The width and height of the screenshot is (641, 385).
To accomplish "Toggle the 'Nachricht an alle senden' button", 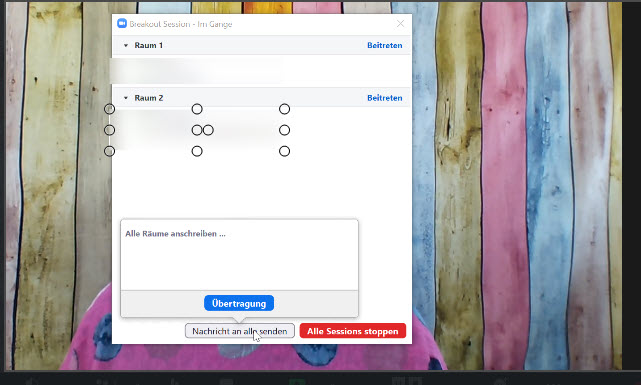I will 240,331.
